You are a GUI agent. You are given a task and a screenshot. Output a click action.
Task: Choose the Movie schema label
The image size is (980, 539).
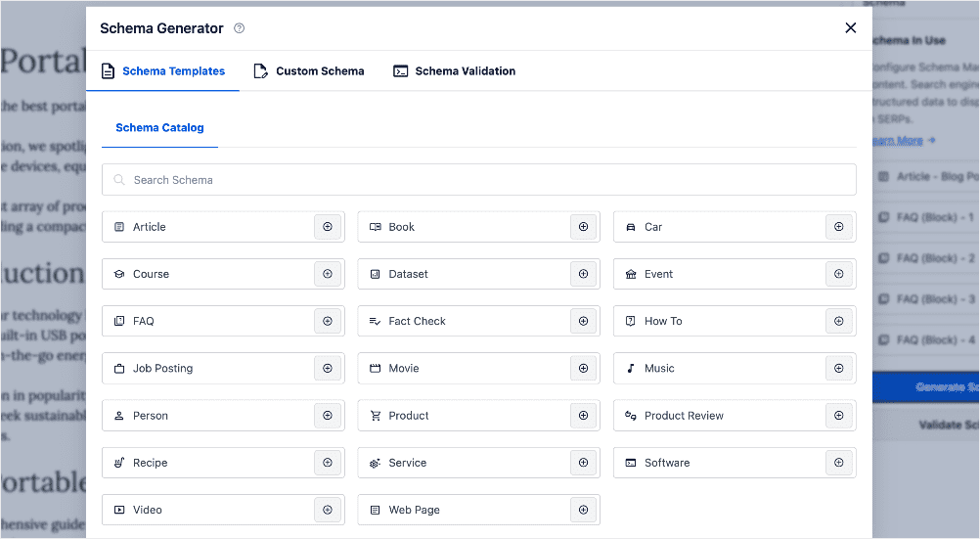point(404,368)
